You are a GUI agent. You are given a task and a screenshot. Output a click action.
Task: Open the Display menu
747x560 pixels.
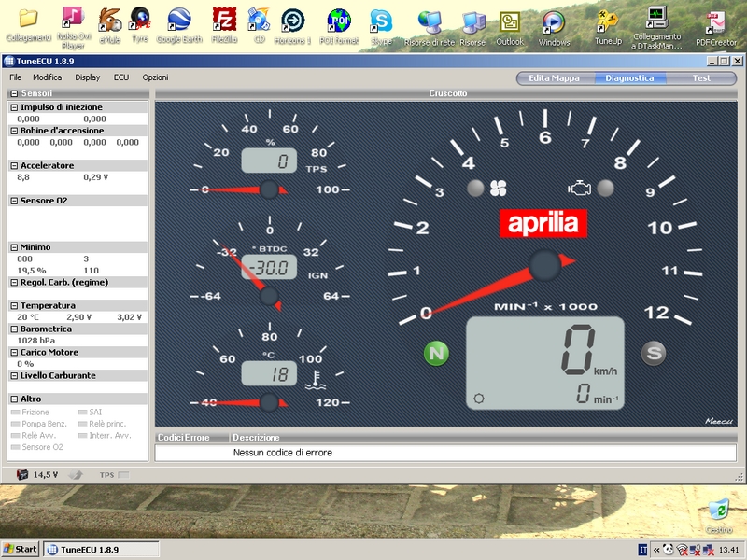pos(88,77)
